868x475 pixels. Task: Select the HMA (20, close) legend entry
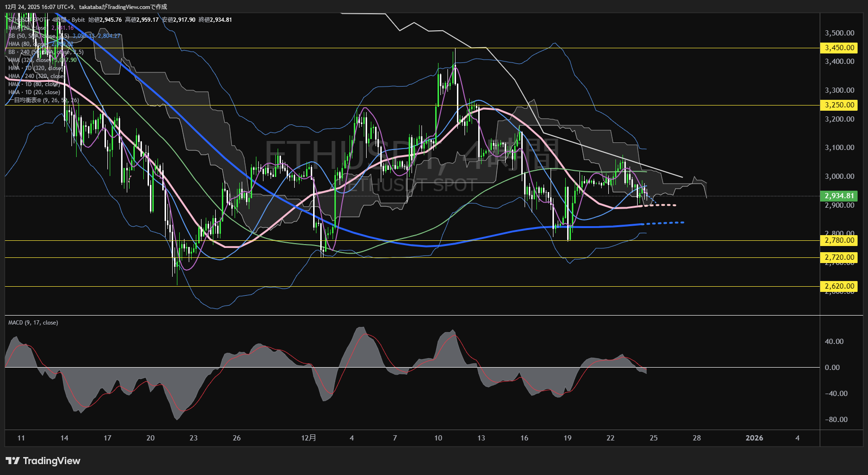(28, 28)
